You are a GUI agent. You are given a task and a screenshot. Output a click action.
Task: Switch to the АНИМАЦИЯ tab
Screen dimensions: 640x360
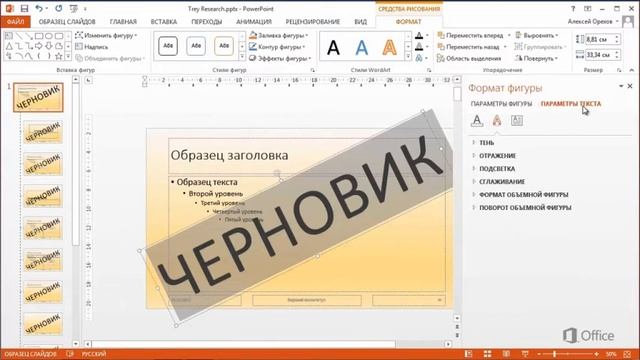click(254, 22)
